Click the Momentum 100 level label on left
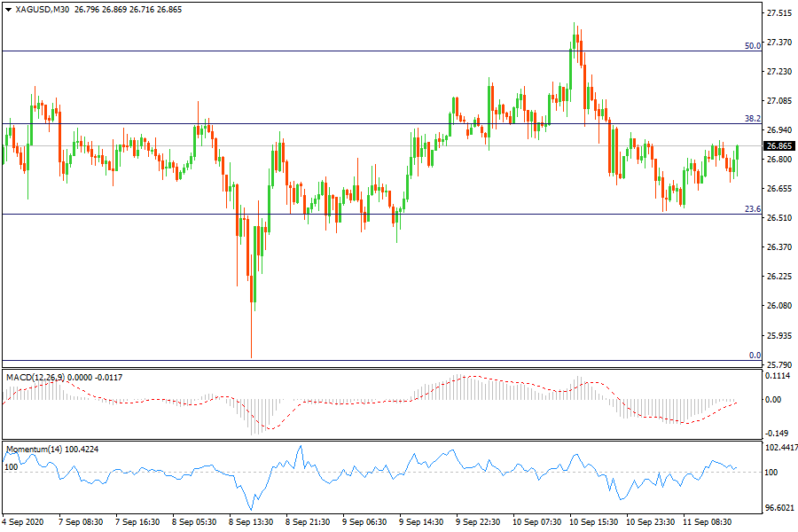This screenshot has height=532, width=798. click(x=12, y=466)
